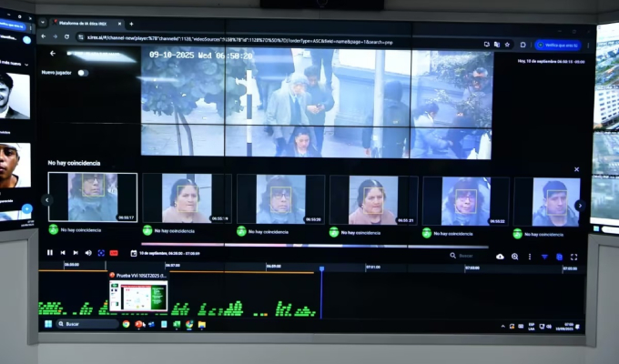Viewport: 619px width, 364px height.
Task: Open the calendar date range picker
Action: click(134, 253)
